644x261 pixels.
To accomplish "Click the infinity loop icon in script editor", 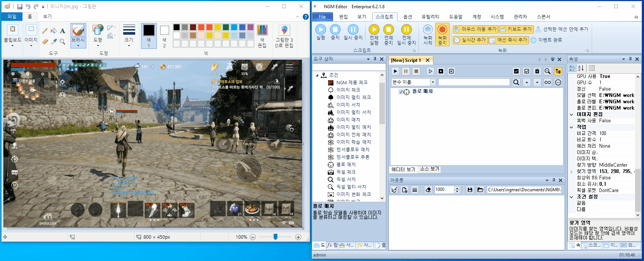I will pos(548,82).
